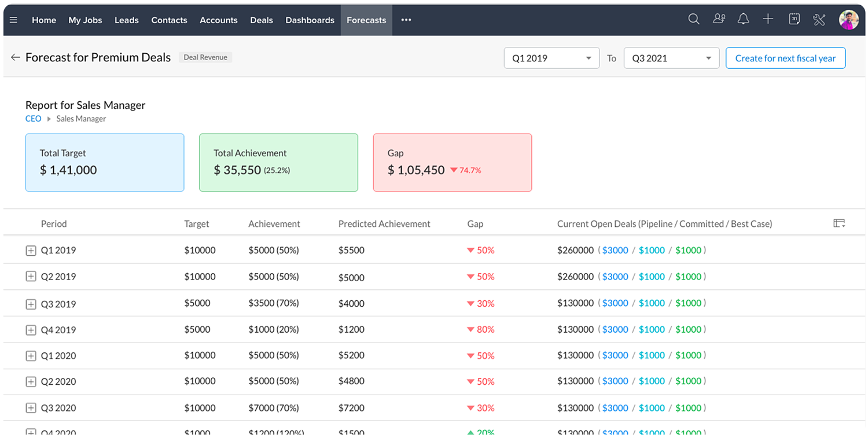
Task: Expand the Q2 2019 row
Action: pyautogui.click(x=31, y=277)
